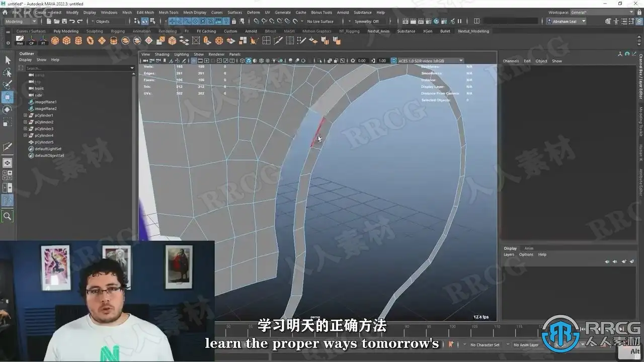
Task: Pause the viewport with pause icon
Action: click(459, 21)
